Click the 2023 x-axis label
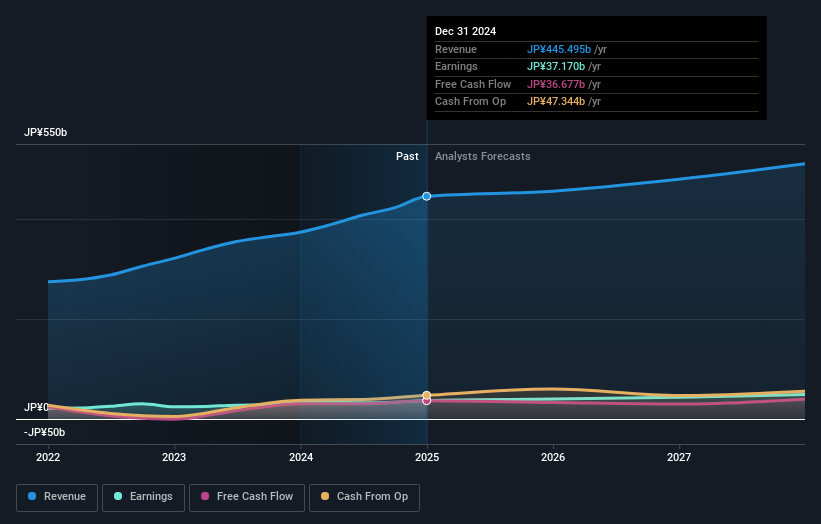821x524 pixels. click(x=174, y=458)
